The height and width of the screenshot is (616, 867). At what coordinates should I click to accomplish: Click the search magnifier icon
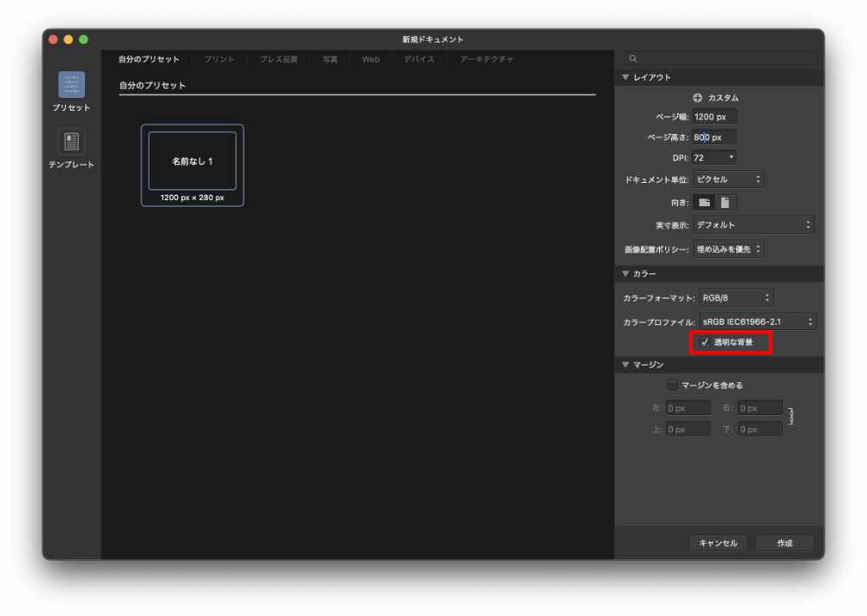click(x=633, y=59)
